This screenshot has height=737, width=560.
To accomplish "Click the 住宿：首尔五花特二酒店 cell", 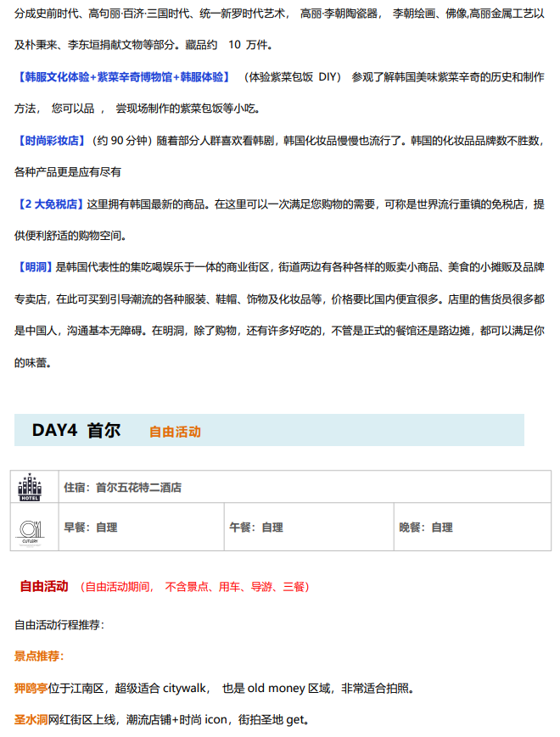I will point(122,488).
